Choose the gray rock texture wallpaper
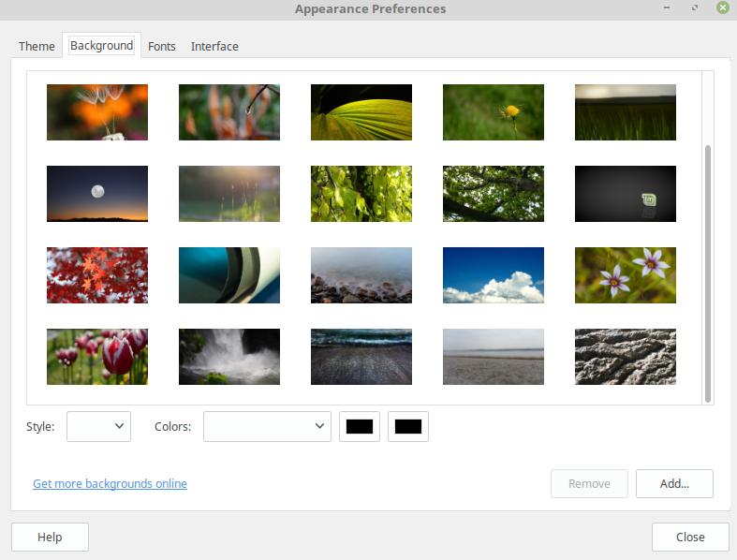 pos(625,357)
